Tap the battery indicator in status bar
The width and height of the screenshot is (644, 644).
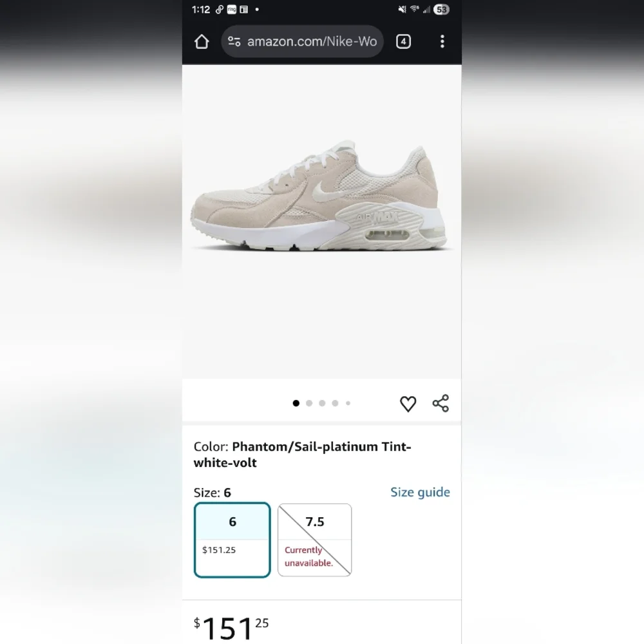tap(441, 10)
